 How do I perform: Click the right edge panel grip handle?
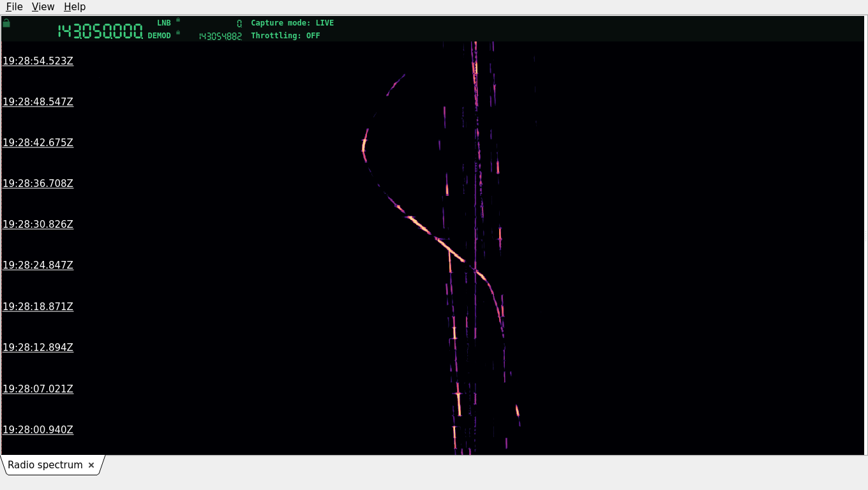865,235
